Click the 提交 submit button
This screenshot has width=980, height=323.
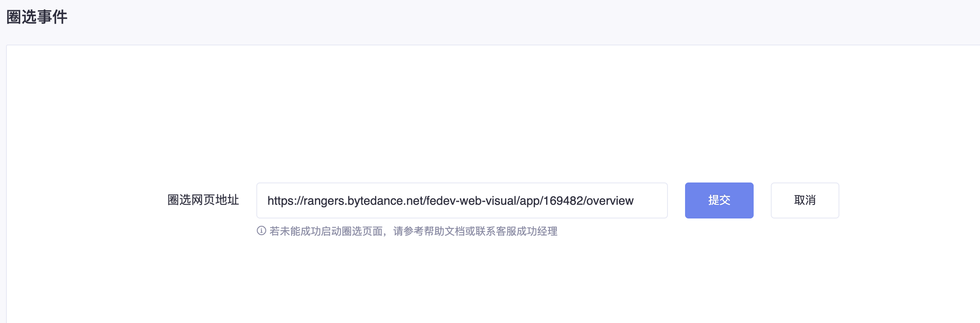[x=719, y=200]
